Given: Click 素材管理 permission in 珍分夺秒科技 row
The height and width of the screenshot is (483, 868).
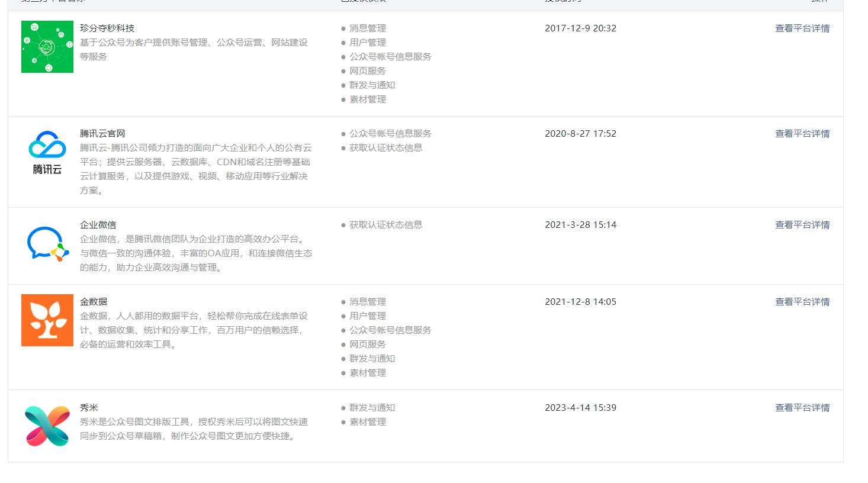Looking at the screenshot, I should tap(368, 99).
